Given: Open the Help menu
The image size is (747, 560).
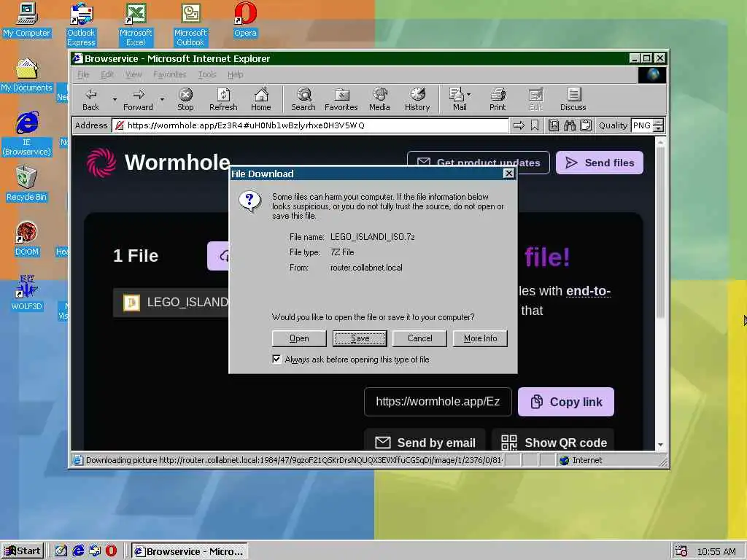Looking at the screenshot, I should pos(236,75).
